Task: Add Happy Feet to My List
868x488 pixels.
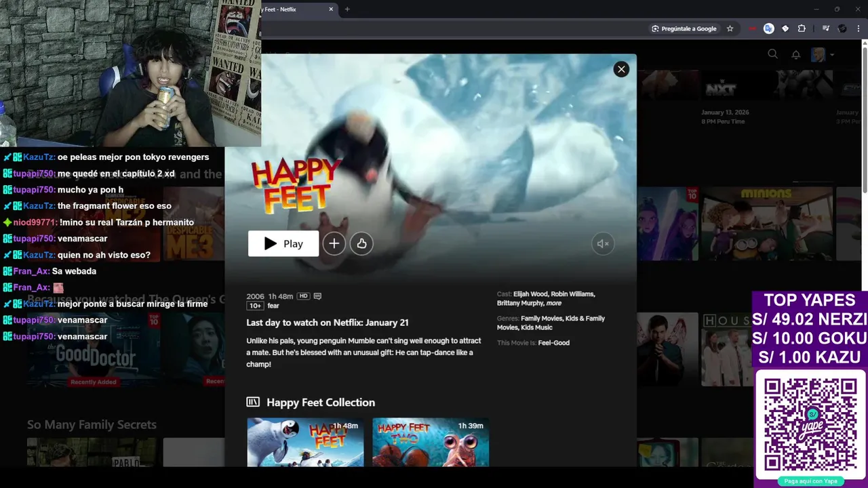Action: (334, 243)
